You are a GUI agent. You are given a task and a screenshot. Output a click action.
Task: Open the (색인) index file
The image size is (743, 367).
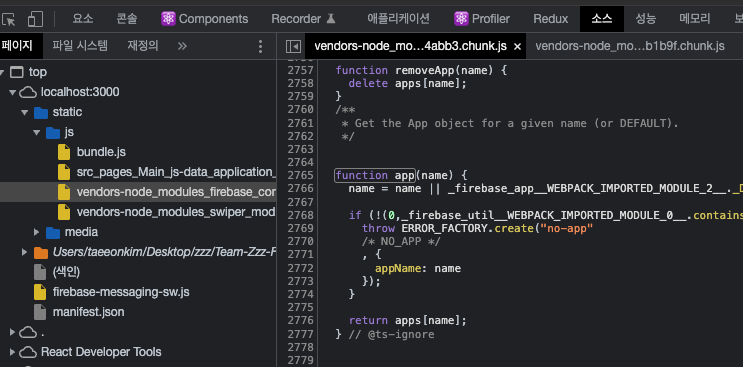pyautogui.click(x=66, y=272)
